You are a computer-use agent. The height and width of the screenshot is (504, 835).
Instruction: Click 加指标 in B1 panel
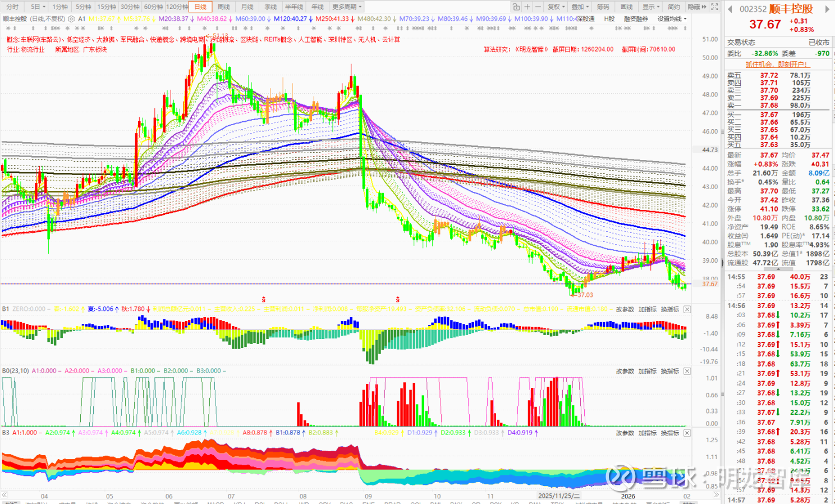coord(648,309)
